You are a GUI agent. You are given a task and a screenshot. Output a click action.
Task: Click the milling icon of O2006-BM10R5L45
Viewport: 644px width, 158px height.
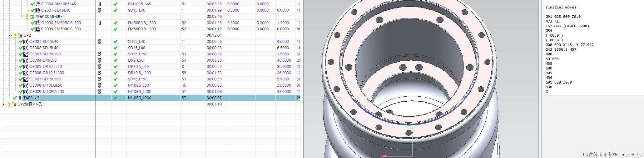[38, 4]
